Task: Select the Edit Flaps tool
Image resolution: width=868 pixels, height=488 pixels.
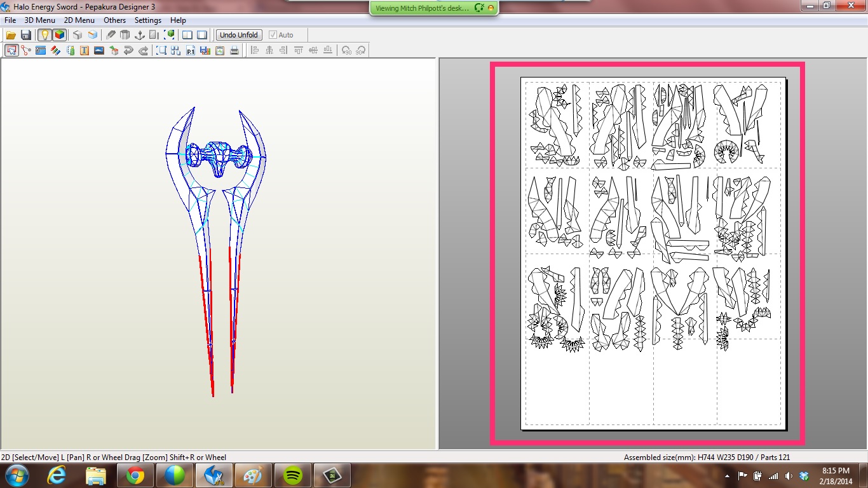Action: 41,50
